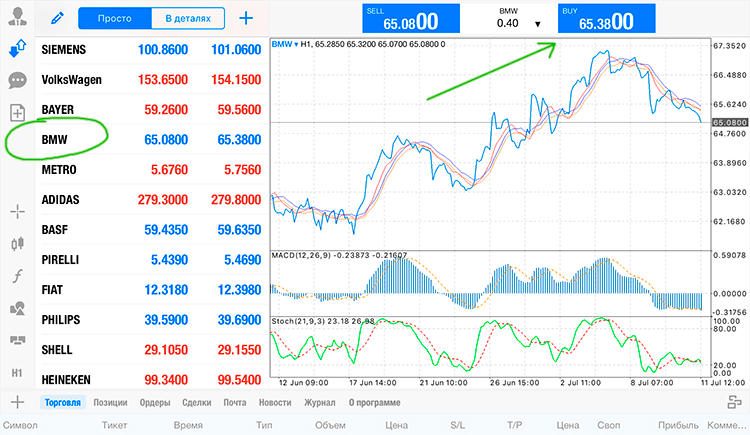The height and width of the screenshot is (435, 750).
Task: Change the H1 timeframe in sidebar
Action: [x=17, y=373]
